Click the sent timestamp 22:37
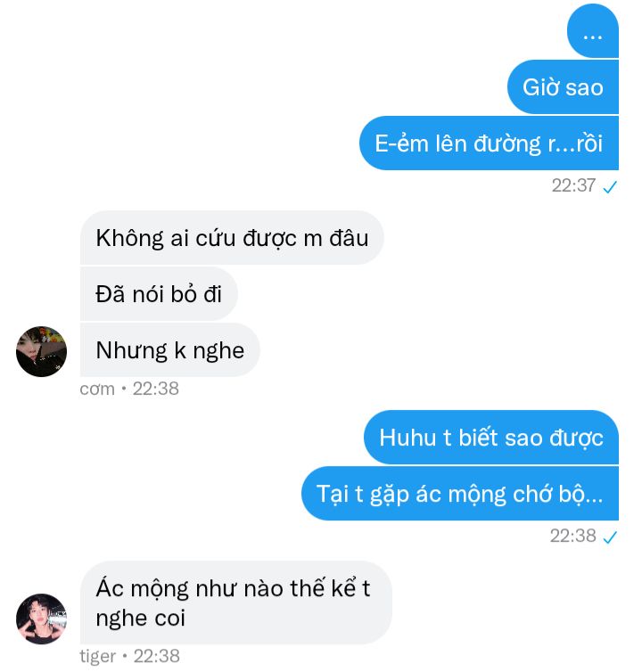The height and width of the screenshot is (672, 642). coord(573,185)
